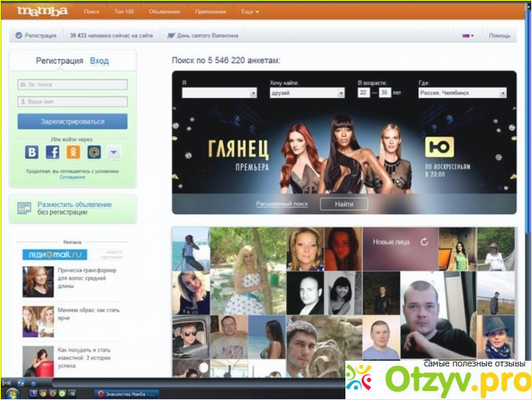
Task: Open the Хочу найти dropdown
Action: point(307,93)
